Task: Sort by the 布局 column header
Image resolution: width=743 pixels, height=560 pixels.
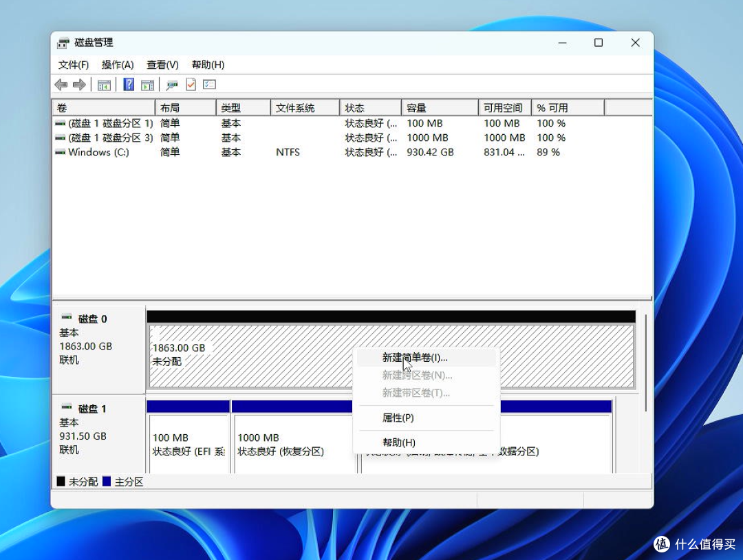Action: (x=185, y=108)
